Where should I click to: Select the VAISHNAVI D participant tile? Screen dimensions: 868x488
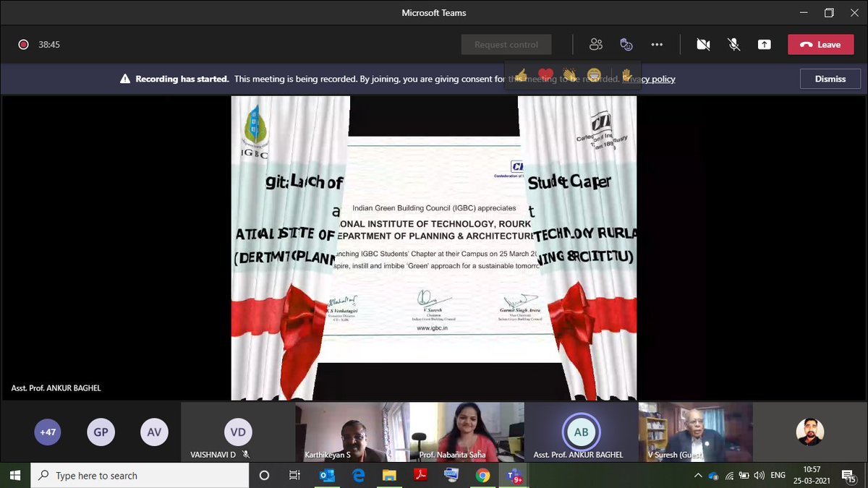238,432
